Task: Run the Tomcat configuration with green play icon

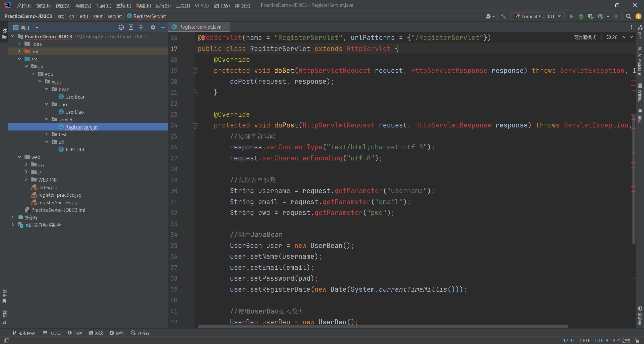Action: (x=571, y=16)
